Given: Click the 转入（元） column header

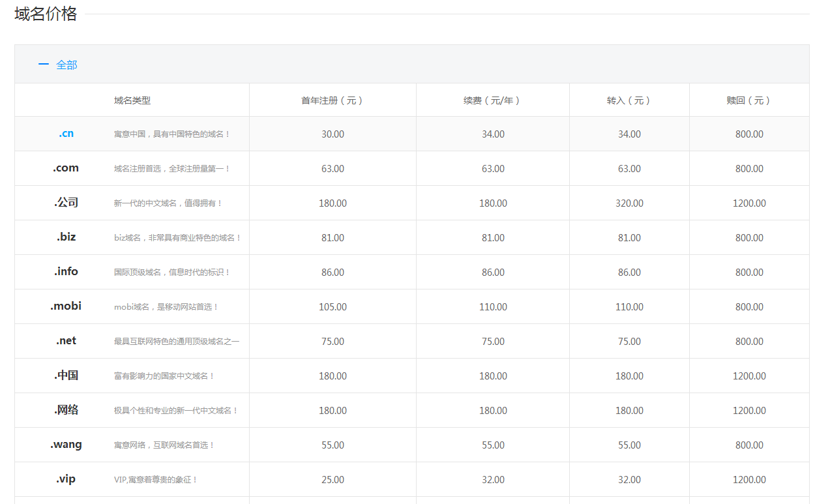Looking at the screenshot, I should pyautogui.click(x=629, y=100).
